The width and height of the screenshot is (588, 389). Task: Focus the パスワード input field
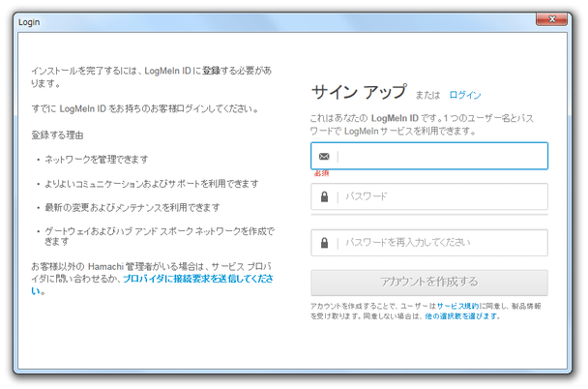tap(429, 196)
